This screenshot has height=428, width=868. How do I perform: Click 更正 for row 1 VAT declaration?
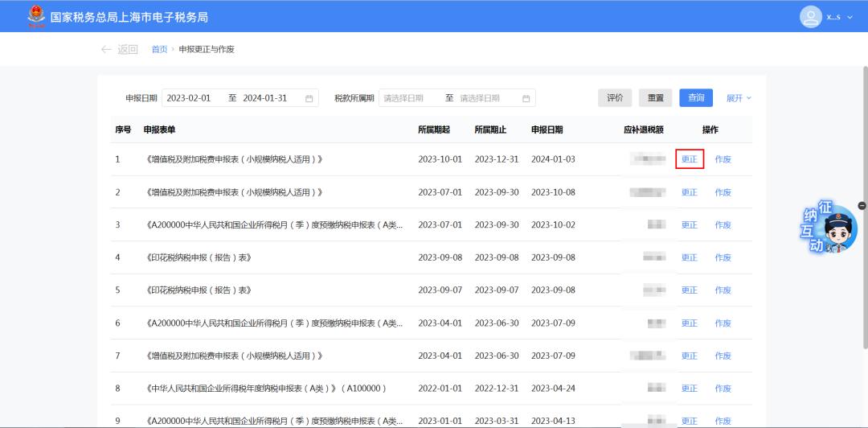tap(690, 159)
